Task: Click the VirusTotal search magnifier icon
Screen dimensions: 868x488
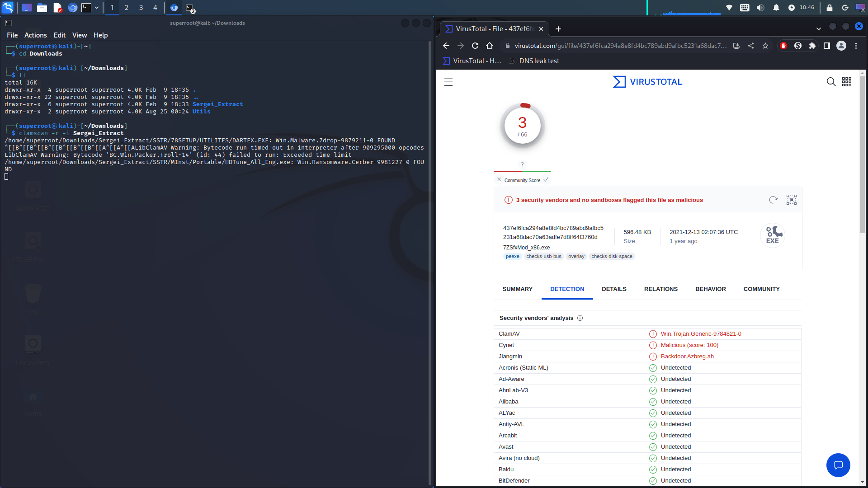Action: pos(831,82)
